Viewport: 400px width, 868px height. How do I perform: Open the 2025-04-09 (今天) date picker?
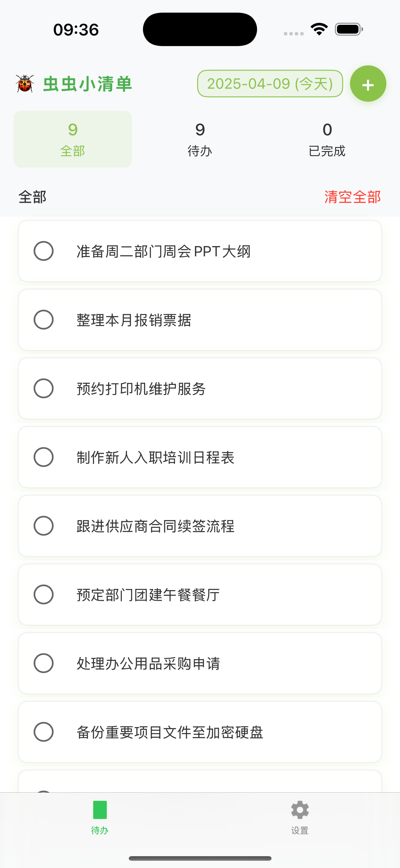point(270,84)
